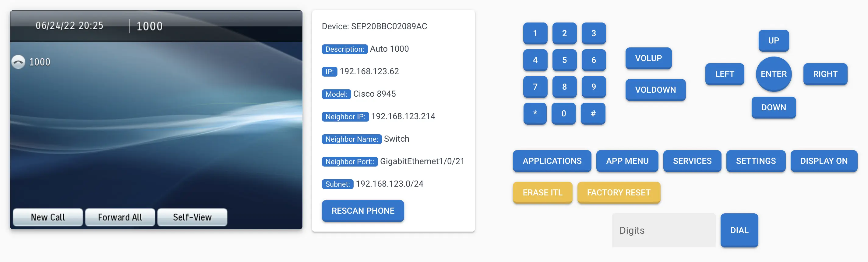
Task: Focus the Digits input field
Action: click(663, 230)
